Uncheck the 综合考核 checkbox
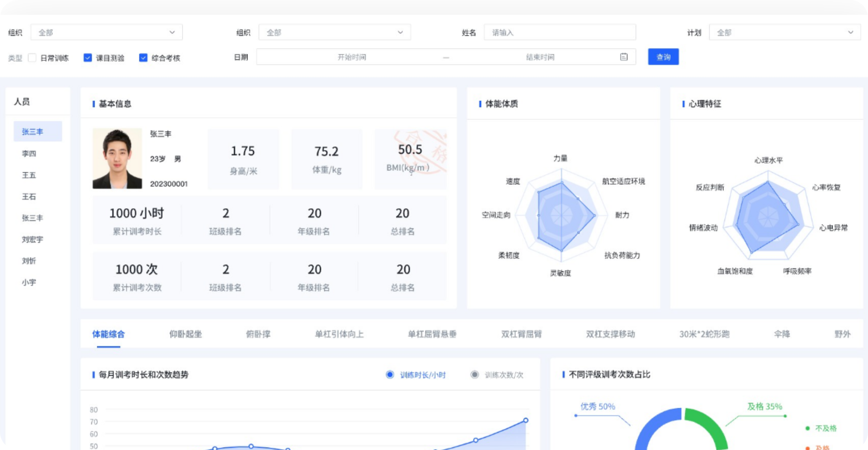 pos(143,58)
